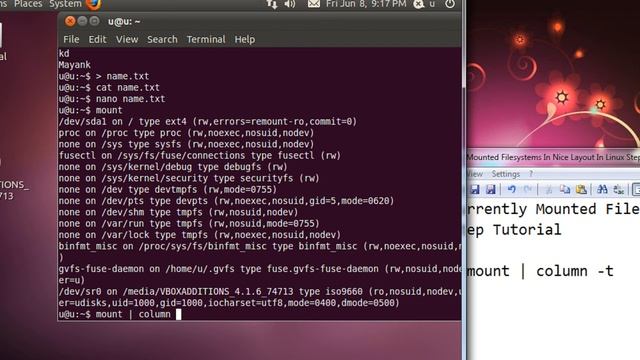Open the terminal Edit menu
The height and width of the screenshot is (360, 640).
98,40
